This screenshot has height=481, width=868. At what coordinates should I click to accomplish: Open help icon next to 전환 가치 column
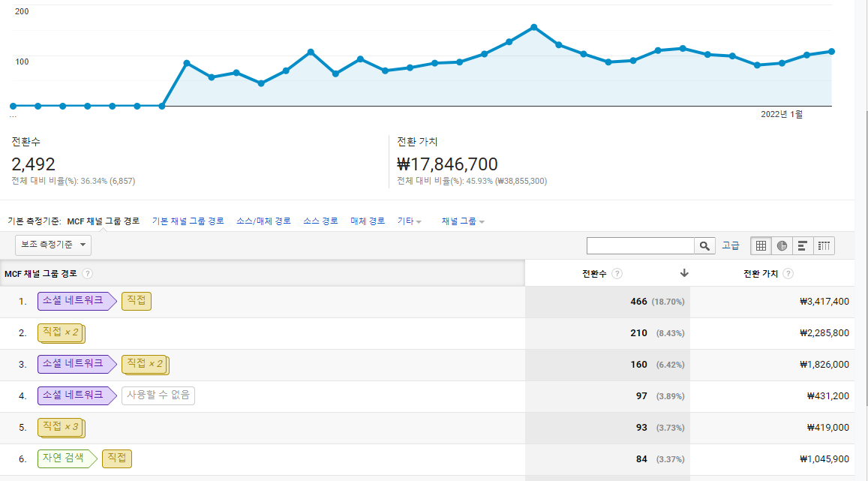pos(788,273)
